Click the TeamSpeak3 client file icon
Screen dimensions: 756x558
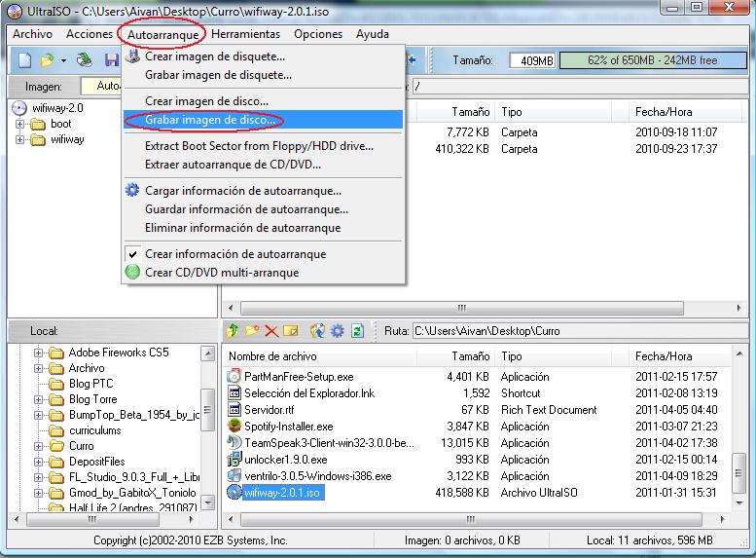(234, 442)
